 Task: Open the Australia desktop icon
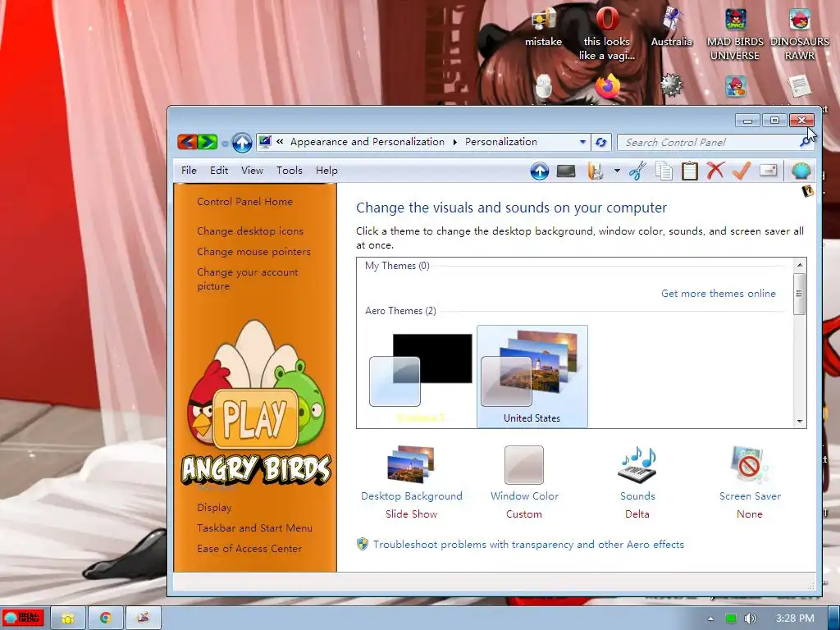tap(672, 27)
